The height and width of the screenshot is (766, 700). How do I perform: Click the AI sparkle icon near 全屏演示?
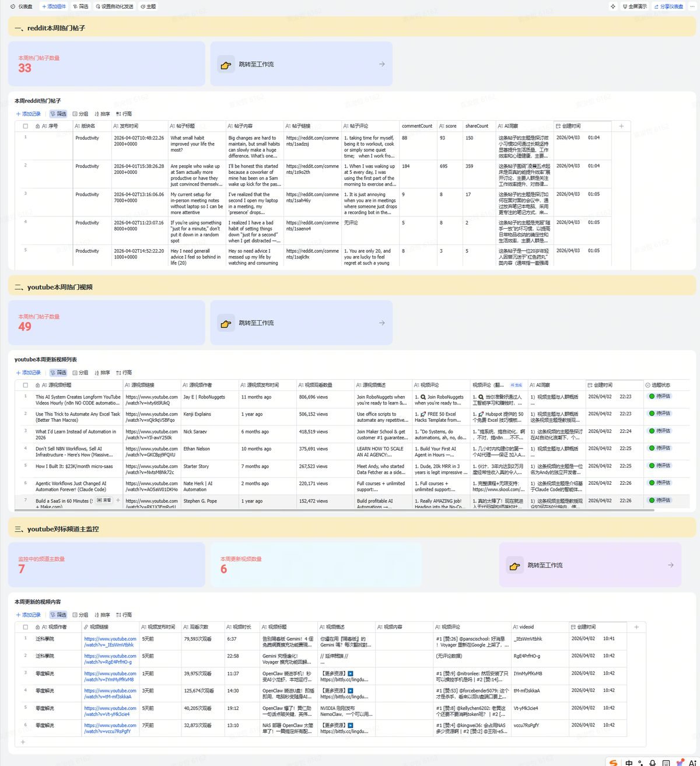coord(612,6)
